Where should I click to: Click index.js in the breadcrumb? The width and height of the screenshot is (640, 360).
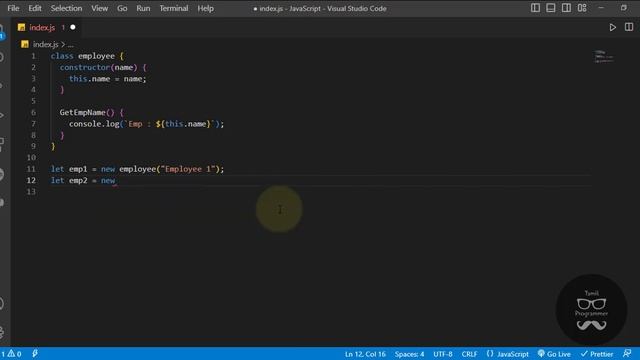[45, 44]
